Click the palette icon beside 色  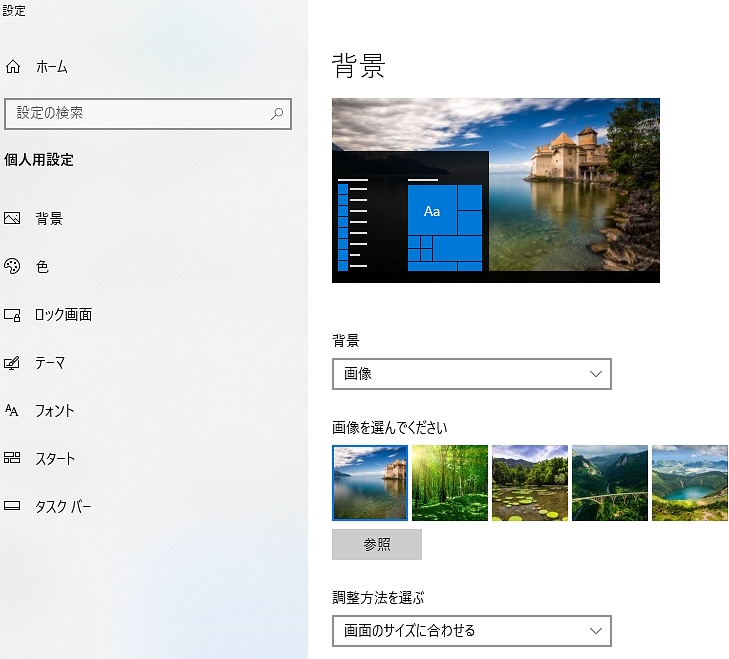click(12, 266)
